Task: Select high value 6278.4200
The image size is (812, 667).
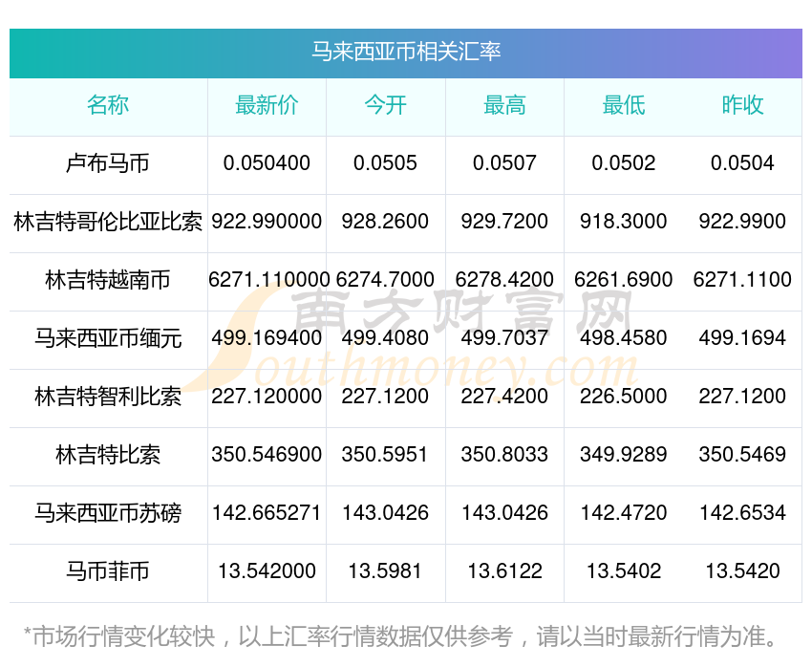Action: (504, 280)
